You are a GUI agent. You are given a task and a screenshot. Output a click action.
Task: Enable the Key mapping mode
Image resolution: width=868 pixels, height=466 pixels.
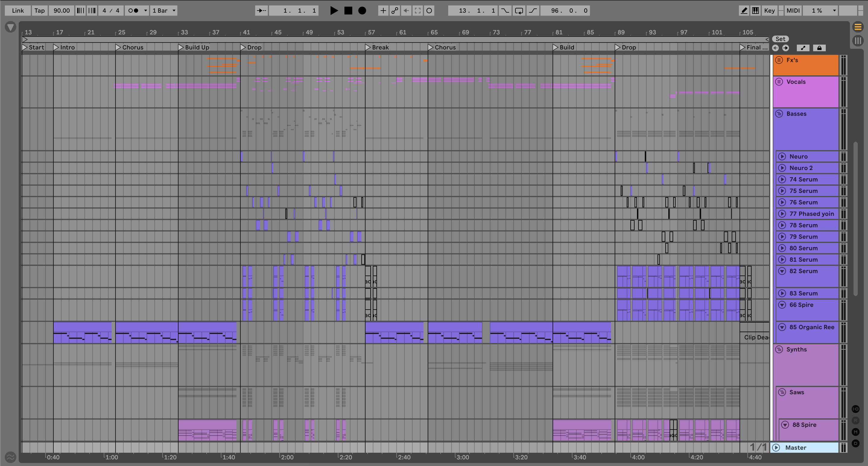coord(769,11)
